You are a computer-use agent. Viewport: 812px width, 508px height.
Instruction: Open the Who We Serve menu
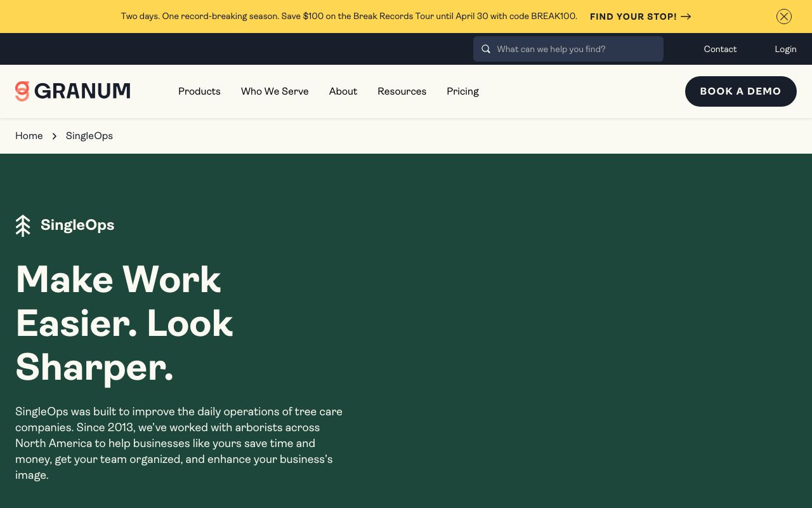pos(275,91)
